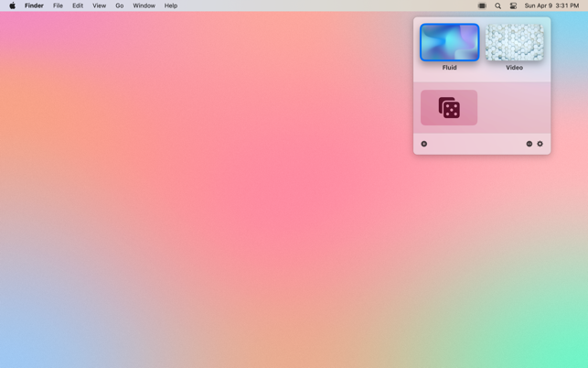588x368 pixels.
Task: Open the Edit menu
Action: (x=78, y=5)
